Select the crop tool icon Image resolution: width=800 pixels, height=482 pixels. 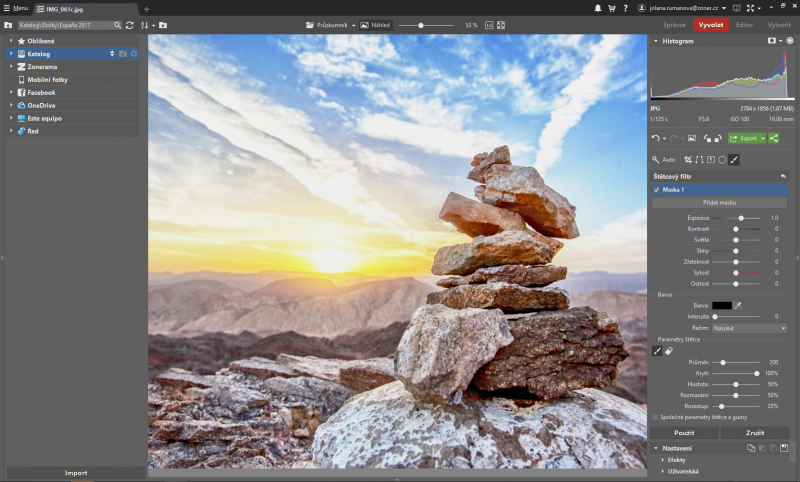688,159
